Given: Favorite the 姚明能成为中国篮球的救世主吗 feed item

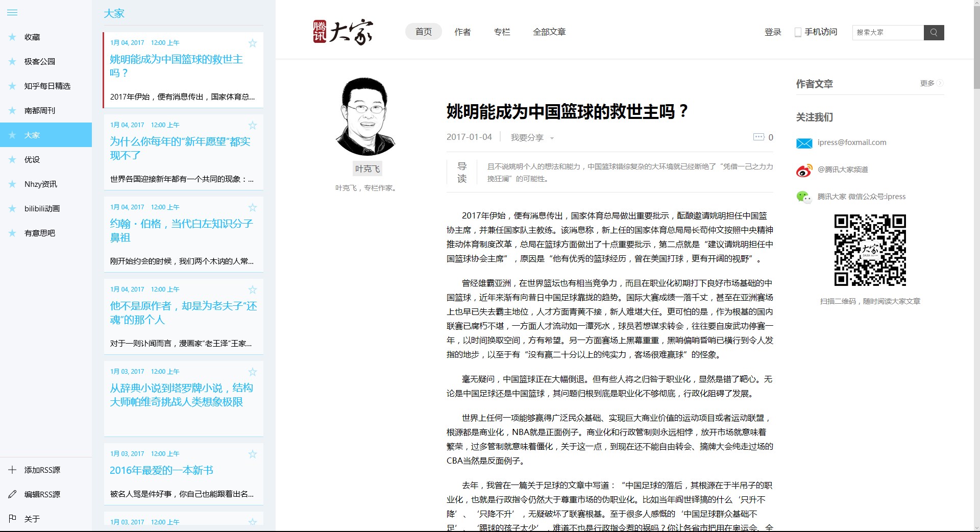Looking at the screenshot, I should [x=252, y=43].
